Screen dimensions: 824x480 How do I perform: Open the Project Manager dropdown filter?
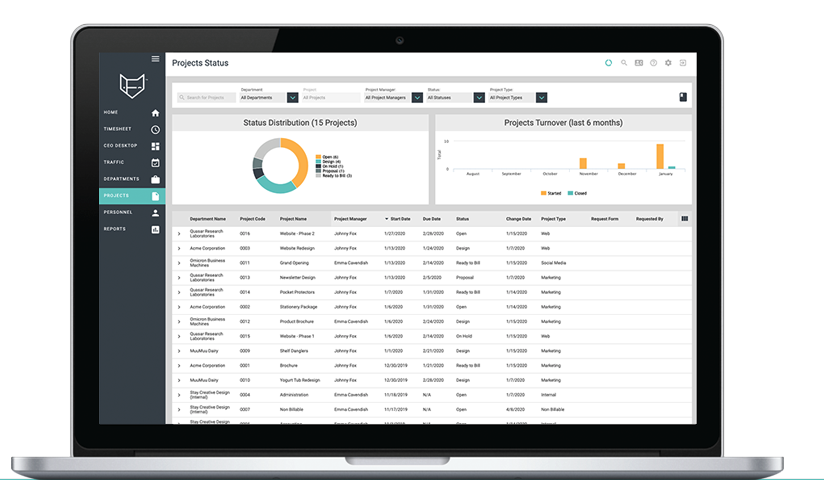(x=416, y=98)
